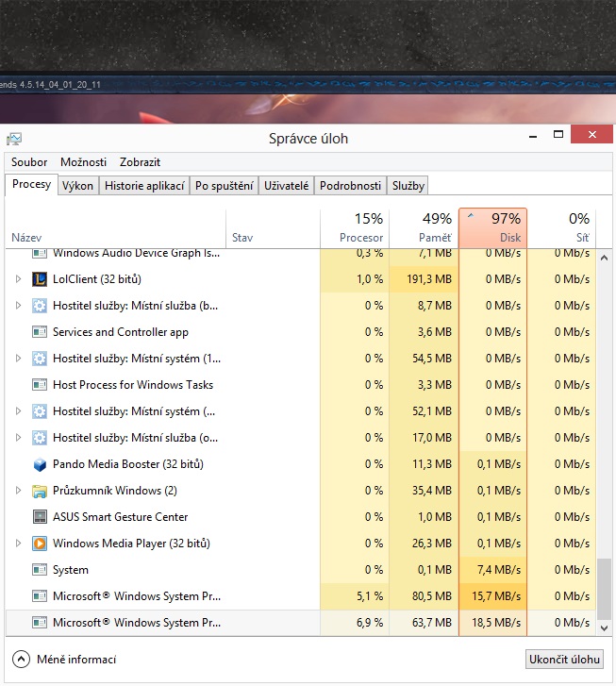Click the 18,5 MB/s disk value
The image size is (616, 686).
[x=496, y=623]
